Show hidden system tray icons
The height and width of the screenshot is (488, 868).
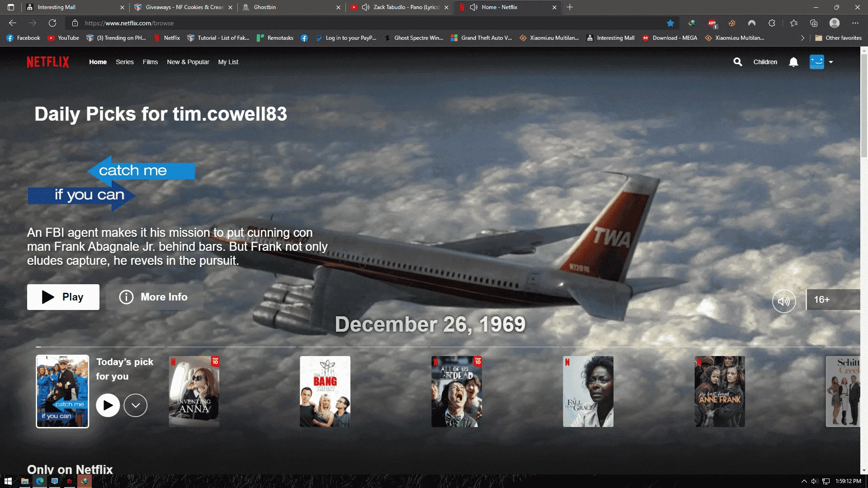tap(804, 481)
